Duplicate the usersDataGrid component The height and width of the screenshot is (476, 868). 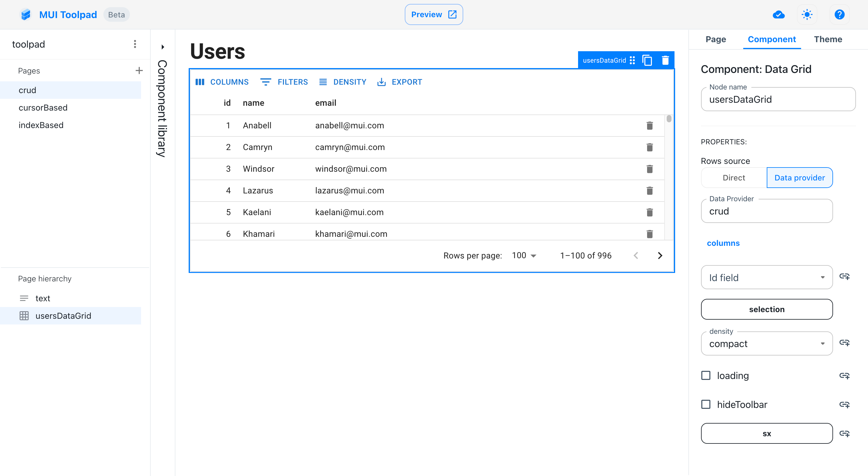[647, 60]
